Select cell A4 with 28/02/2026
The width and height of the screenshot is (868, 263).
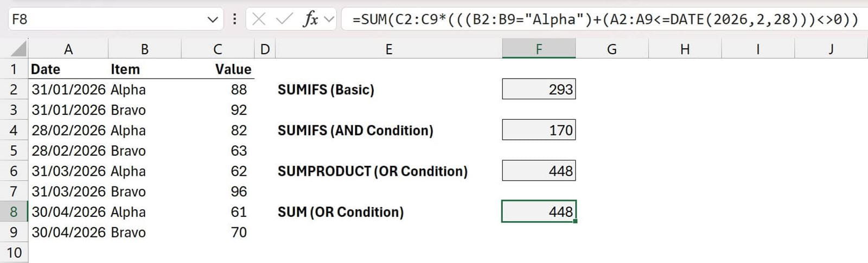[x=68, y=130]
